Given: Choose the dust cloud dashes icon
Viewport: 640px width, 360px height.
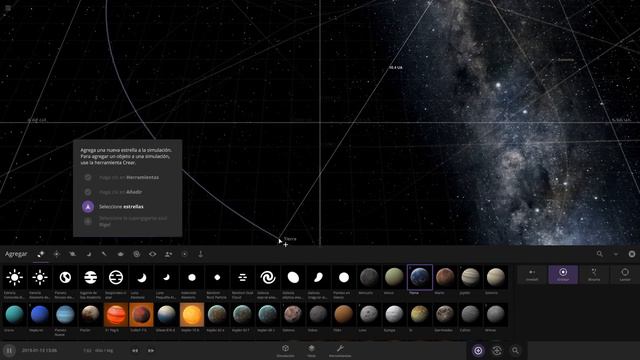Looking at the screenshot, I should tap(242, 278).
